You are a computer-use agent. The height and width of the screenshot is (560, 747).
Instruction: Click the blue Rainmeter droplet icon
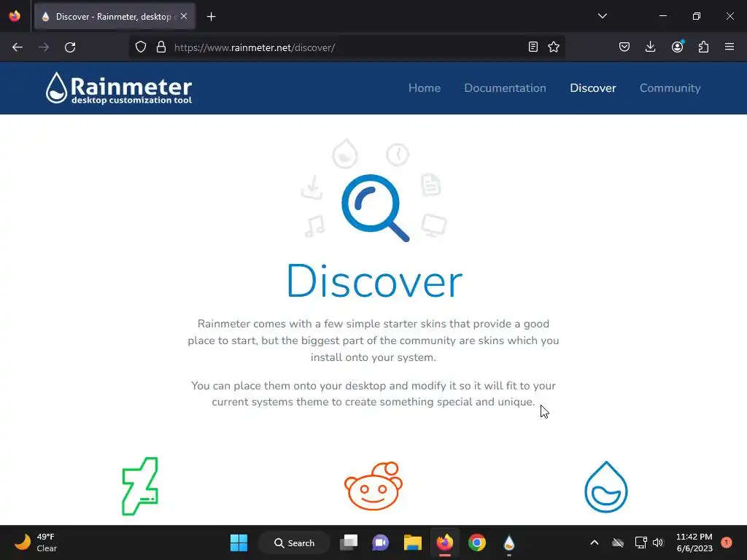coord(606,486)
